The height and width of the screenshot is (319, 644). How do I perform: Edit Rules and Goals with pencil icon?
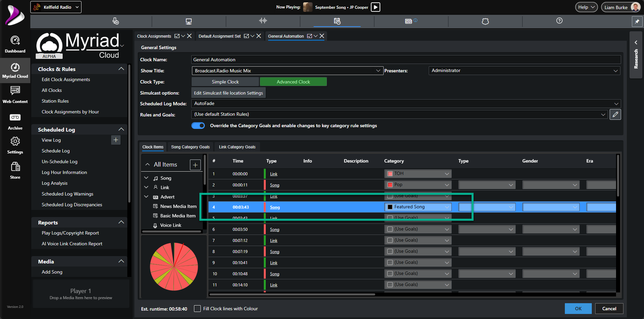pos(615,114)
